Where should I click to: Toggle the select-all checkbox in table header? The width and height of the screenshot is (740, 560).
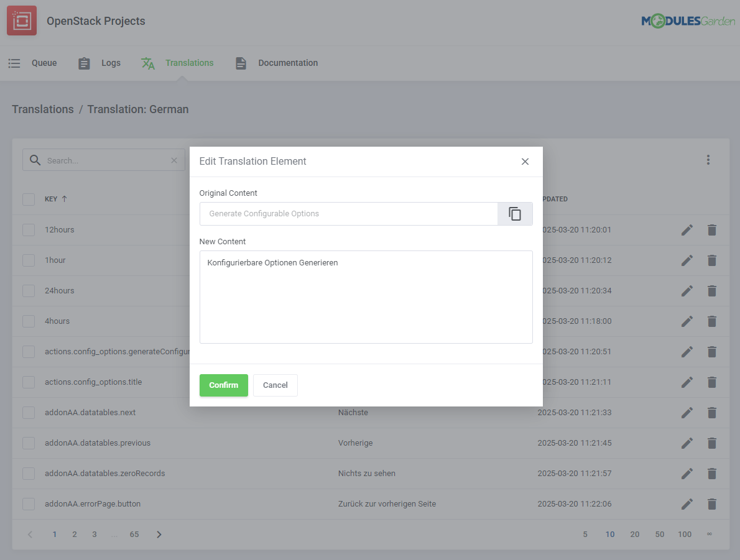coord(28,199)
